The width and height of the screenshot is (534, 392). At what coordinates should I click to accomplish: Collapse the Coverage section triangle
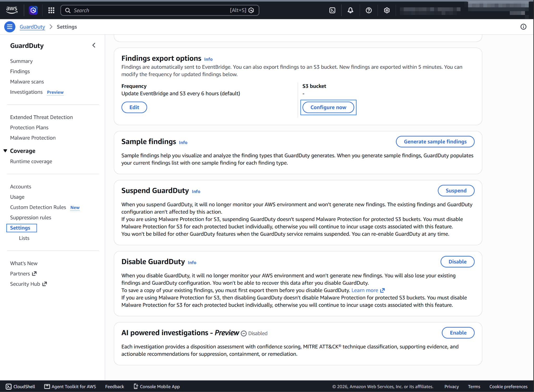coord(5,151)
